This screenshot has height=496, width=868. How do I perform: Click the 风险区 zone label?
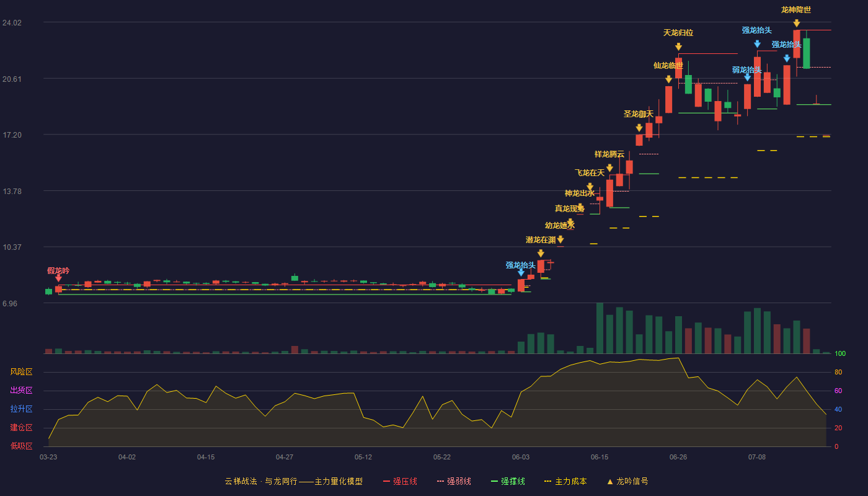tap(21, 372)
